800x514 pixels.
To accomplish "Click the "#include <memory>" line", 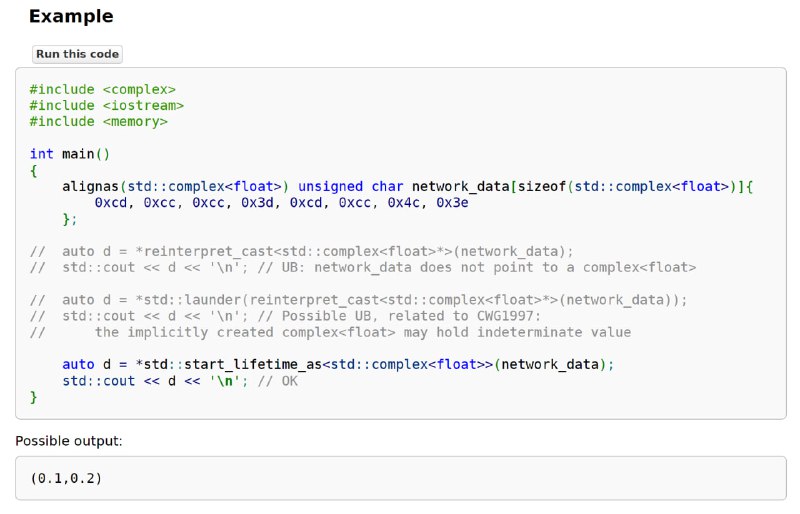I will (98, 122).
